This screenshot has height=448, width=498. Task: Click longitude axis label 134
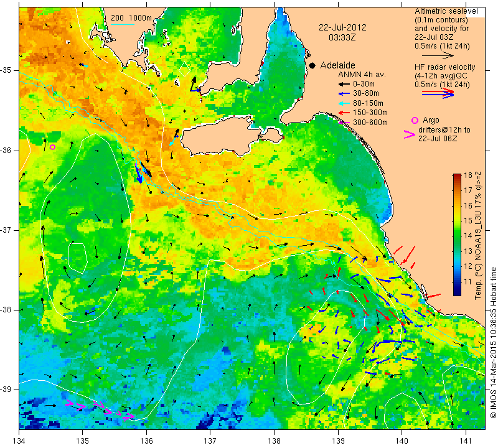click(19, 441)
